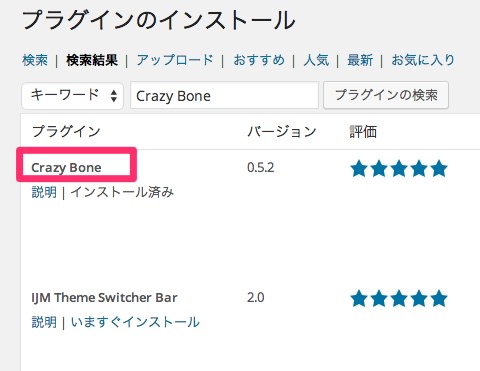Click the Crazy Bone plugin title
The width and height of the screenshot is (480, 371).
[66, 167]
